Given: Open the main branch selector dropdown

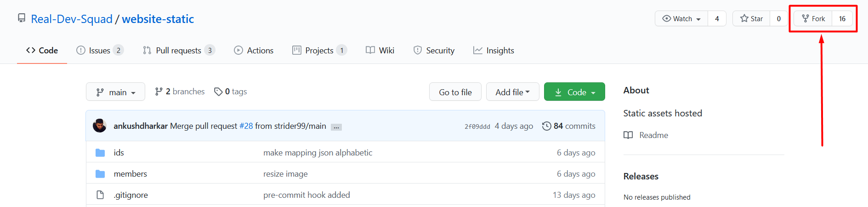Looking at the screenshot, I should tap(115, 92).
